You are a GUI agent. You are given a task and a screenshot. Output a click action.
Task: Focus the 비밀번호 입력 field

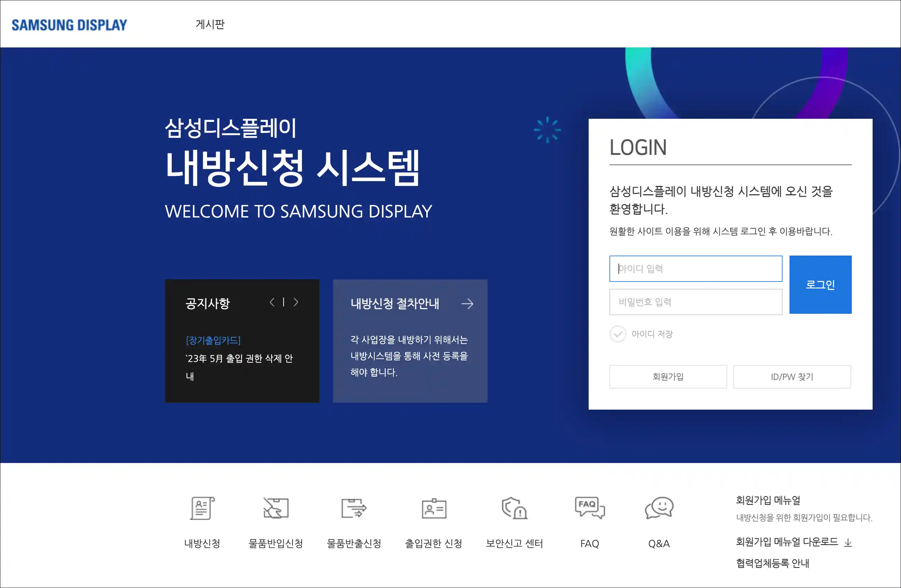click(x=696, y=302)
